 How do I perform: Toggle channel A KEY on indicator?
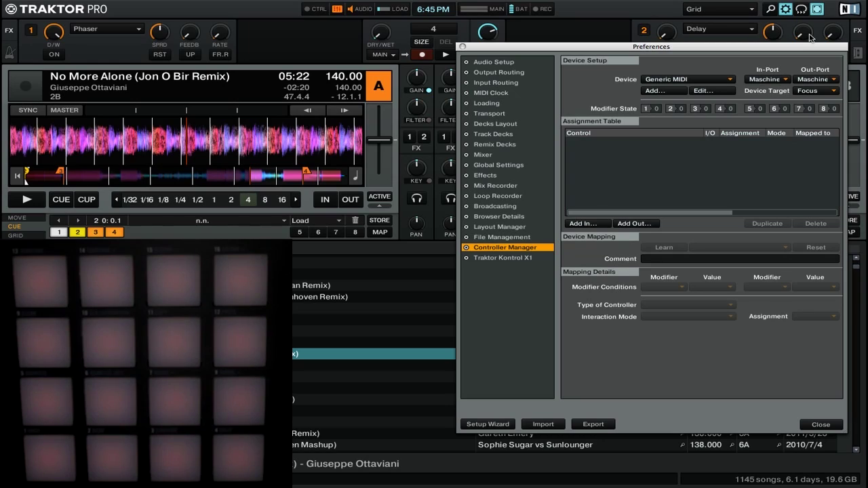tap(428, 181)
